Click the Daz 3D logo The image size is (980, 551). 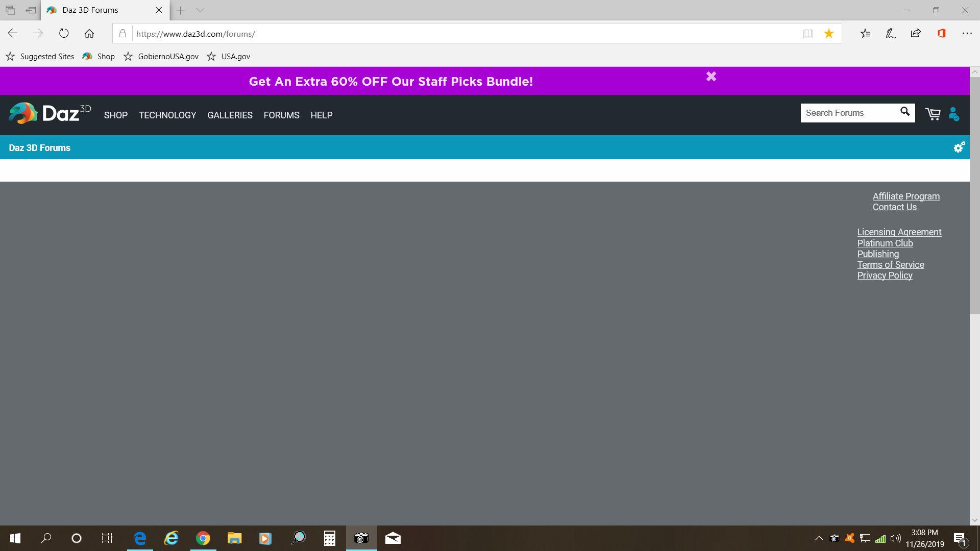point(50,113)
